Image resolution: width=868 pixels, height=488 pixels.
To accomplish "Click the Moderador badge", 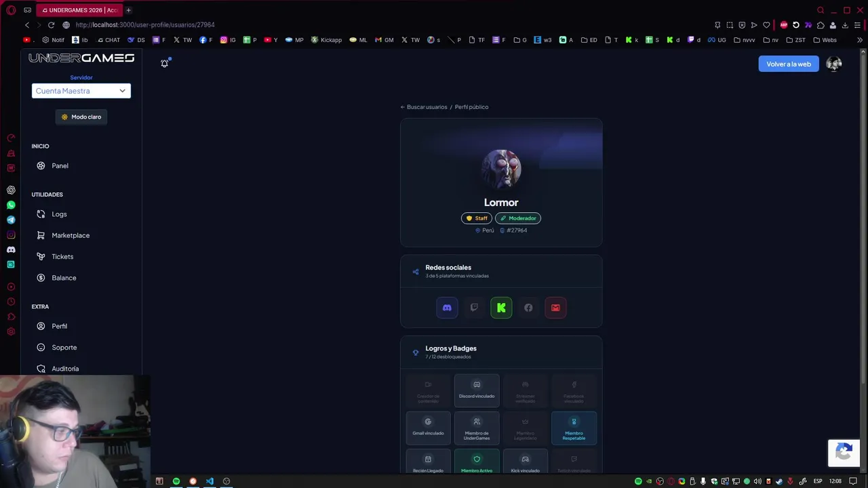I will (518, 218).
